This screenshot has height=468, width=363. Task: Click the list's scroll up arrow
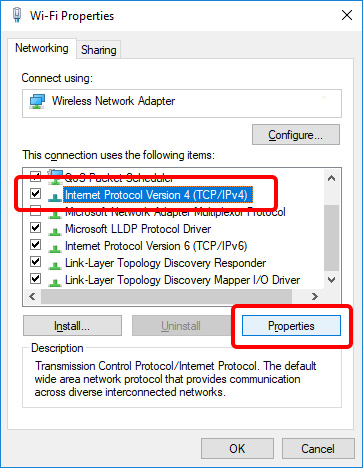tap(331, 178)
